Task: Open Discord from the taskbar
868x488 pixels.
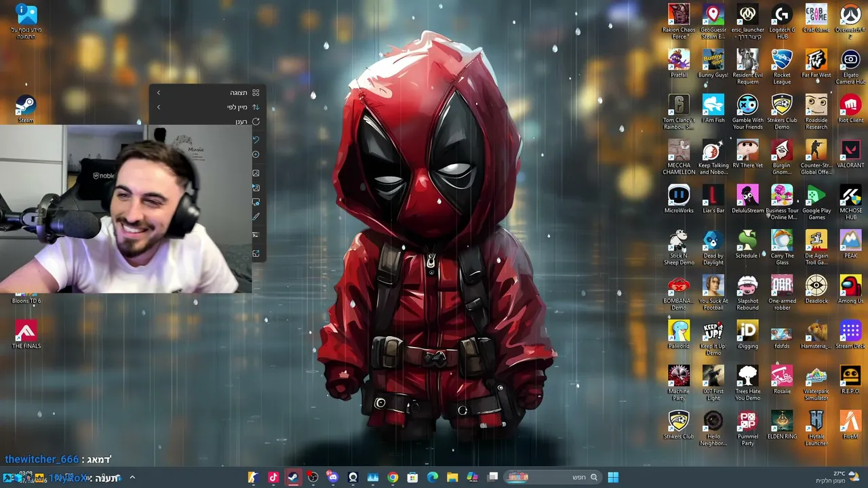Action: pos(332,477)
